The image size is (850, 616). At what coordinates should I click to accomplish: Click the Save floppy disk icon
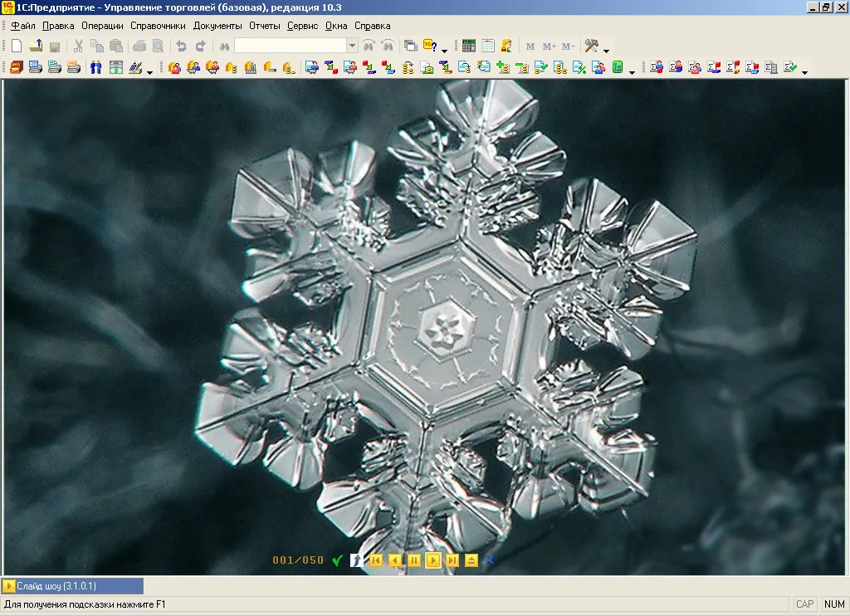coord(55,46)
